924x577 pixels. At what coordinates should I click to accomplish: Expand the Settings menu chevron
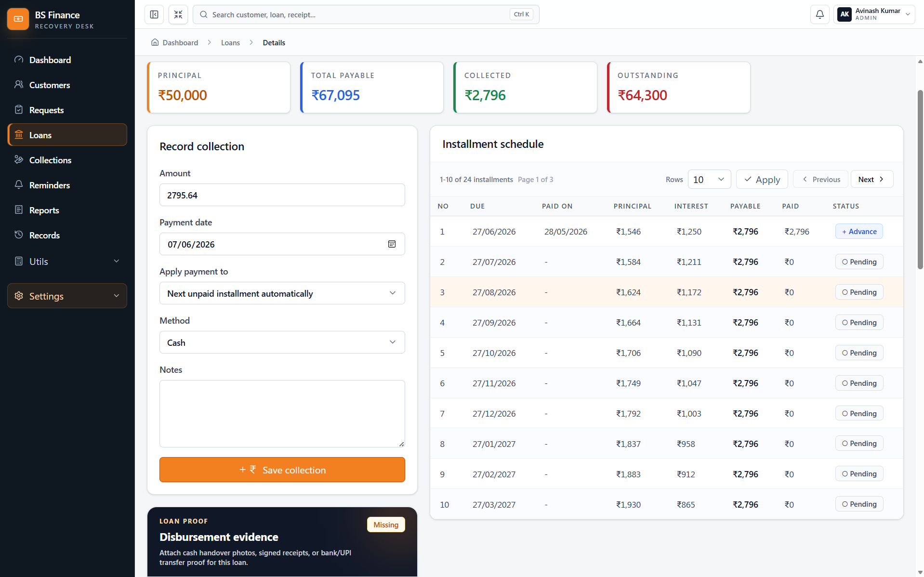coord(116,296)
